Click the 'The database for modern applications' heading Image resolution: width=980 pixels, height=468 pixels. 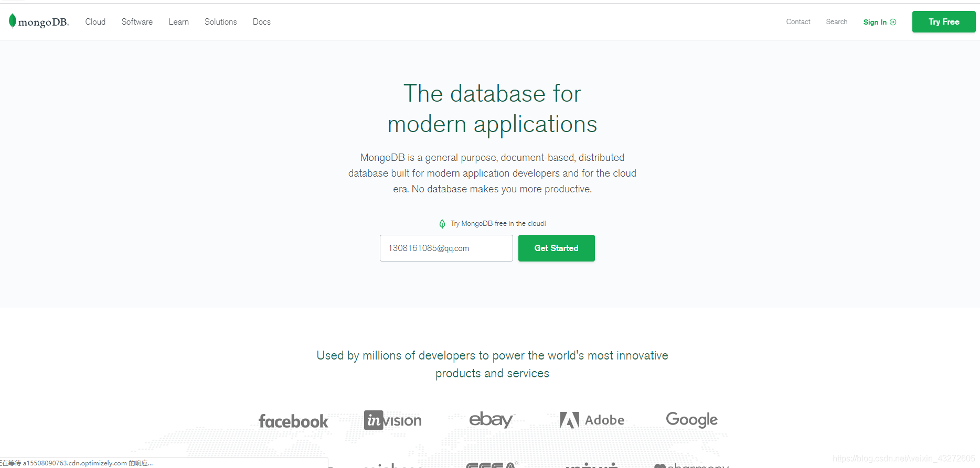pos(492,109)
